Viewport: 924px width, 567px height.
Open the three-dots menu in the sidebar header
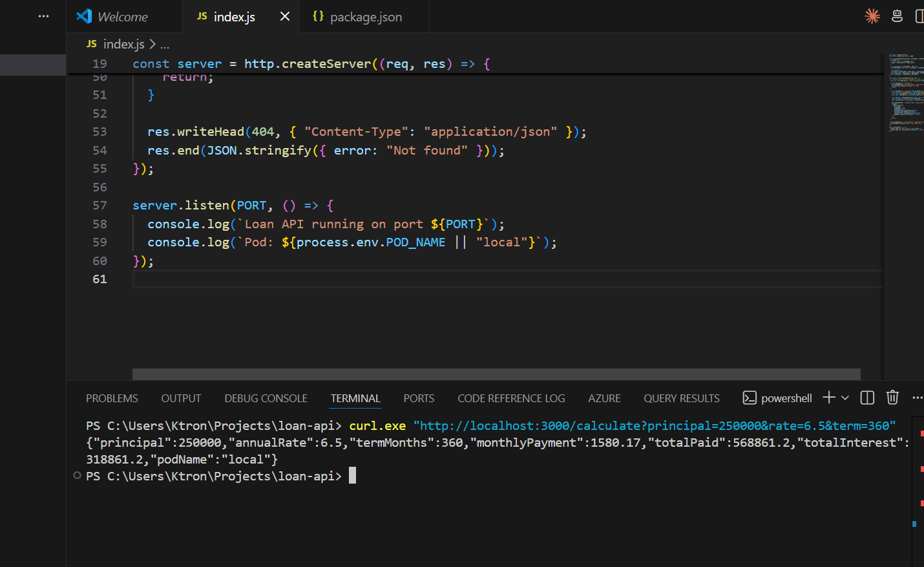coord(43,16)
